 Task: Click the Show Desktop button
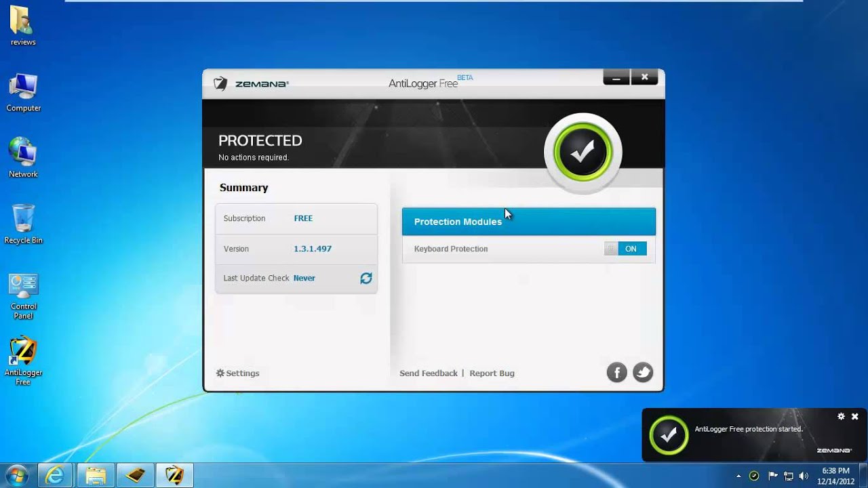pyautogui.click(x=863, y=476)
